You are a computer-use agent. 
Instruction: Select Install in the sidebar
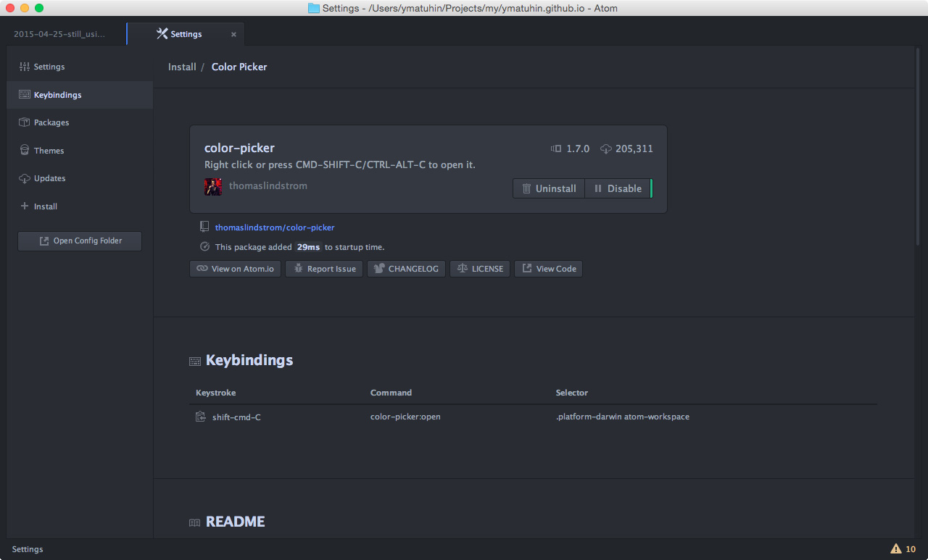pos(80,206)
